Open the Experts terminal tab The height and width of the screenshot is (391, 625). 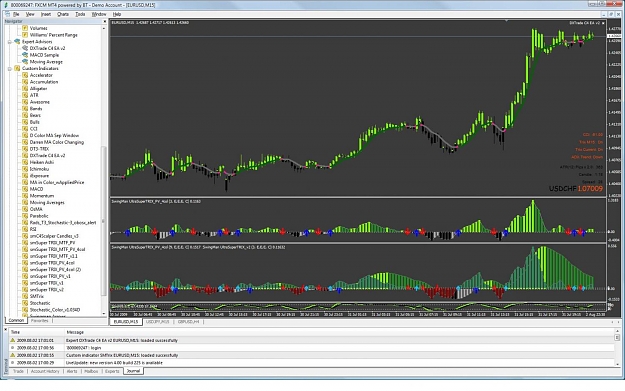[x=112, y=371]
